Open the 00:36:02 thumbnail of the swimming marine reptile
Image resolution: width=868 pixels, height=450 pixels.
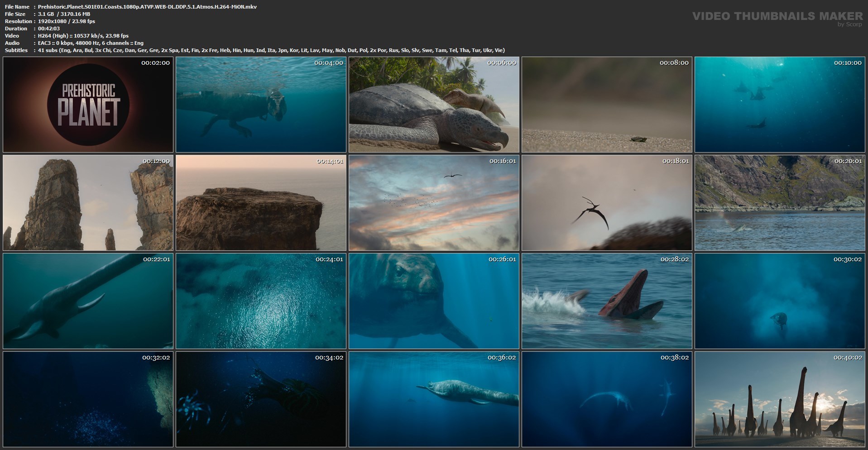(434, 399)
